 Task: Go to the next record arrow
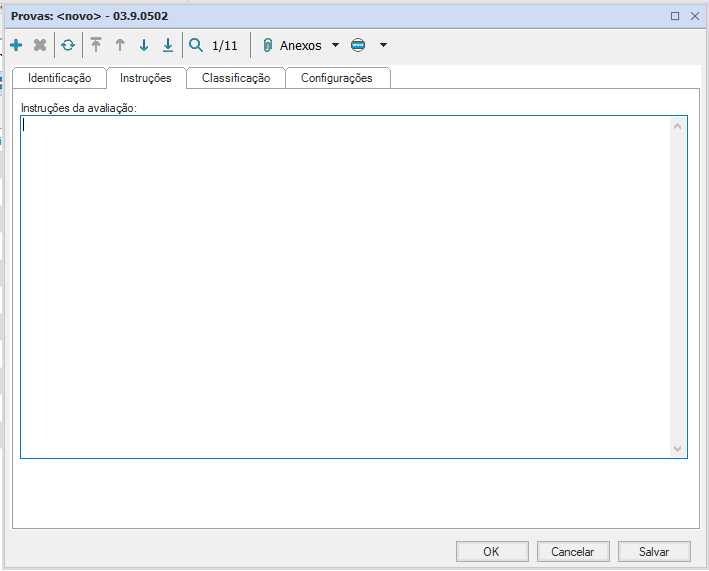click(x=144, y=45)
